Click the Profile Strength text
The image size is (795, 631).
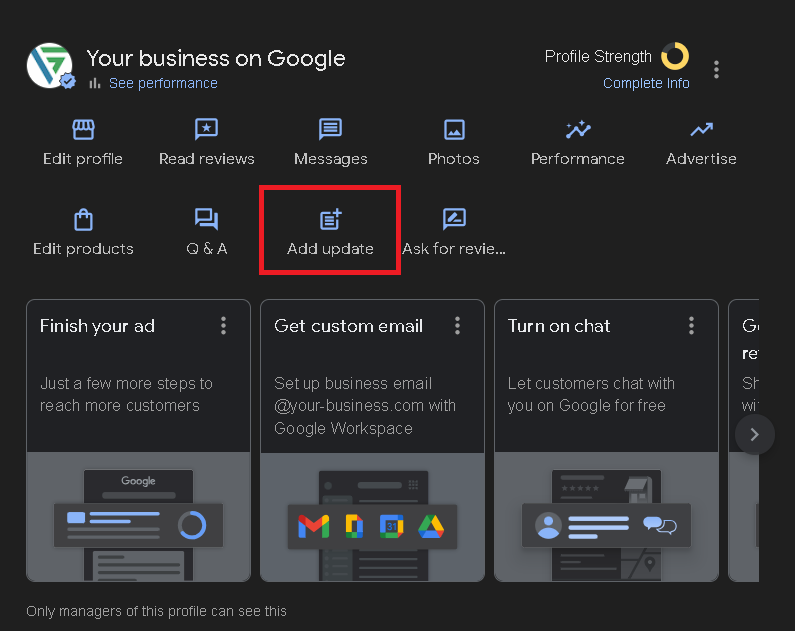(x=598, y=56)
